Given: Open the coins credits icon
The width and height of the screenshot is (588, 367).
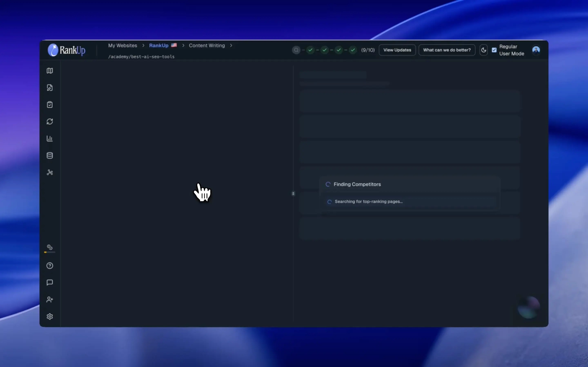Looking at the screenshot, I should [x=50, y=247].
